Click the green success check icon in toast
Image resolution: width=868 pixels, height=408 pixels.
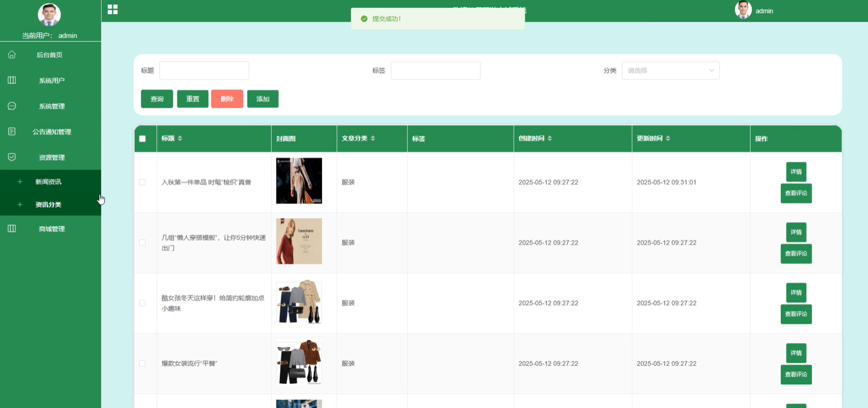[x=364, y=19]
